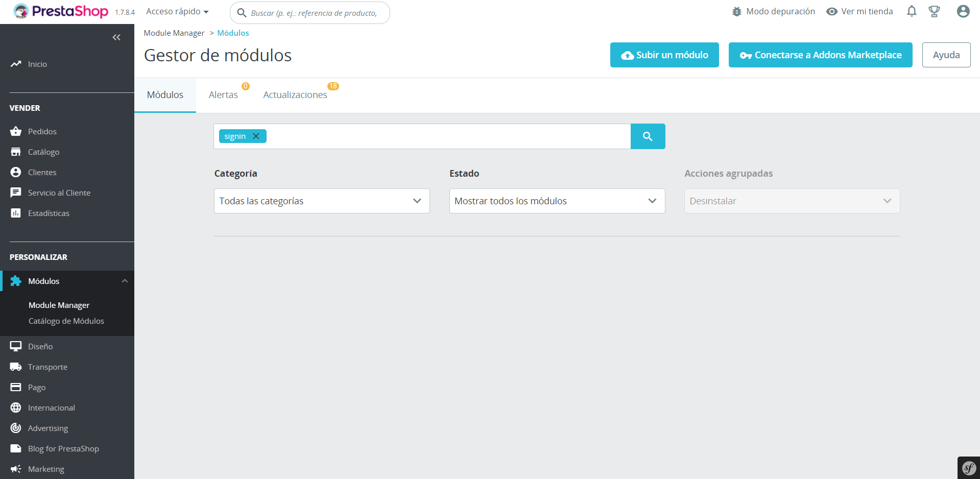Click the 18 updates badge
Screen dimensions: 980x479
click(x=333, y=86)
